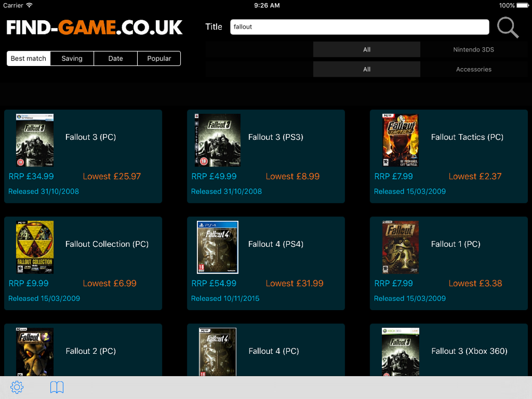Open Fallout 4 (PC) cover art
This screenshot has width=532, height=399.
[218, 352]
